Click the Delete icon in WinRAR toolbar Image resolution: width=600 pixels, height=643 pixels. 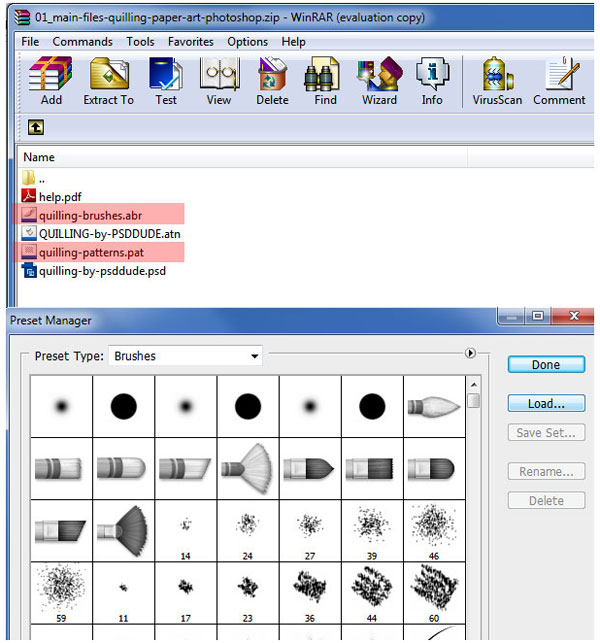point(272,81)
